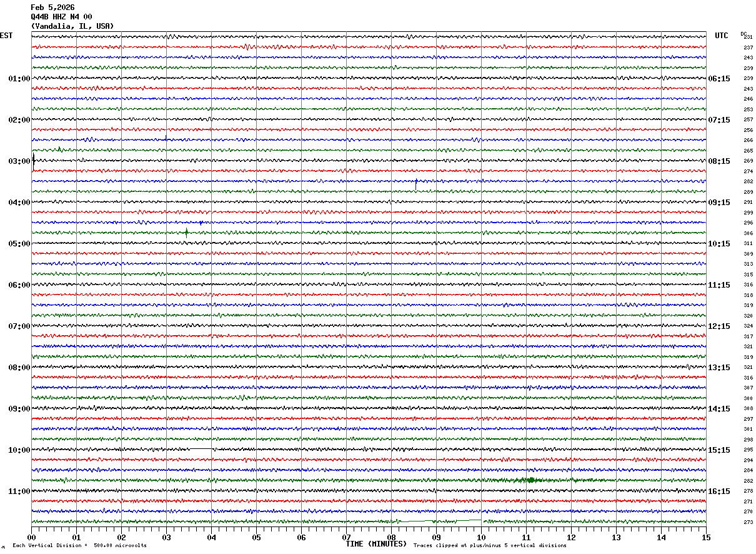Select the 10:15 UTC time label
756x554 pixels.
tap(719, 244)
